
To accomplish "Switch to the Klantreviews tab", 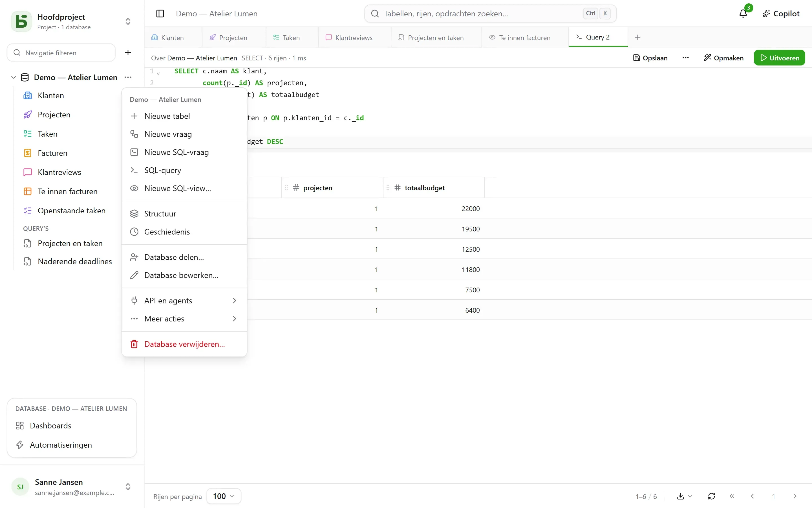I will click(x=354, y=38).
